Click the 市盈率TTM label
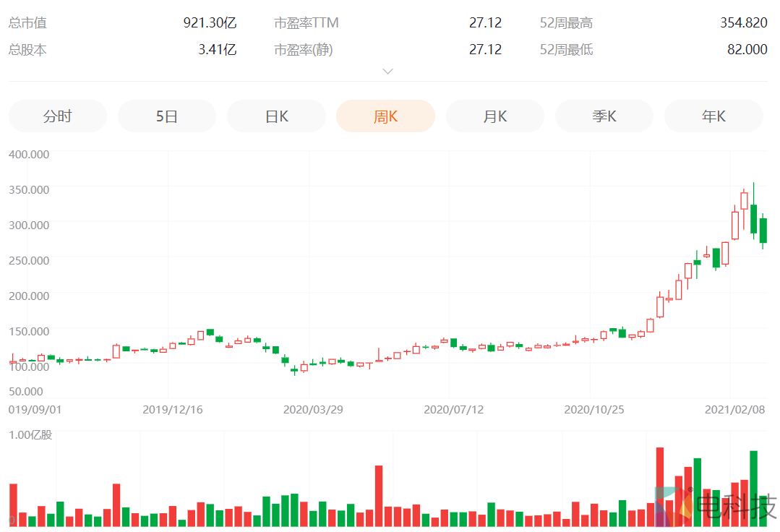 (x=307, y=23)
